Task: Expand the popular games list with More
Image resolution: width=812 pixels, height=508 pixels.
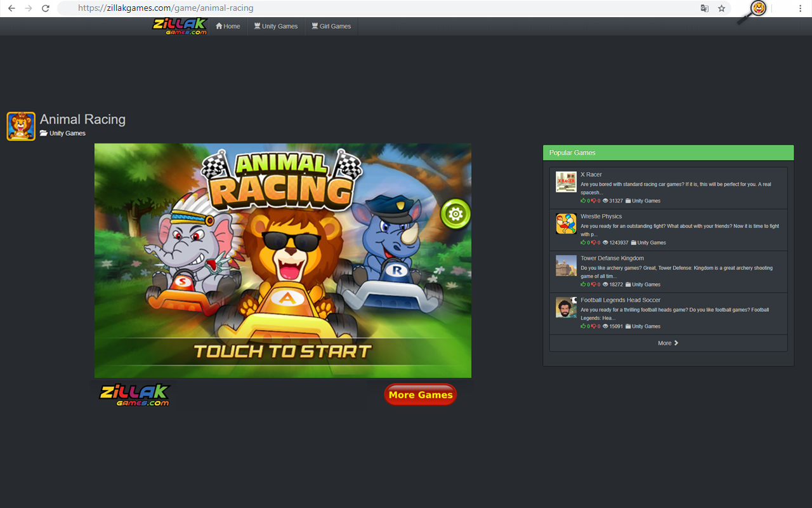Action: 668,343
